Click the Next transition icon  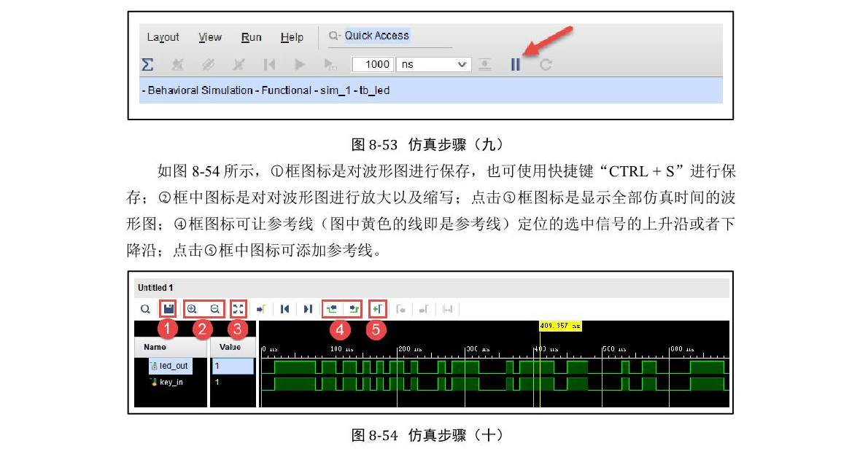click(x=354, y=309)
